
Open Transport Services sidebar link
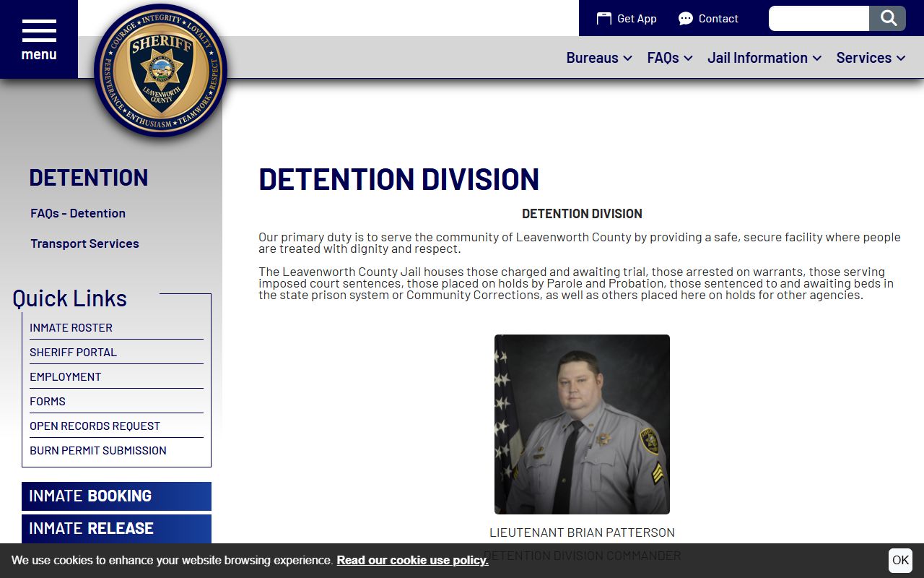(x=84, y=243)
